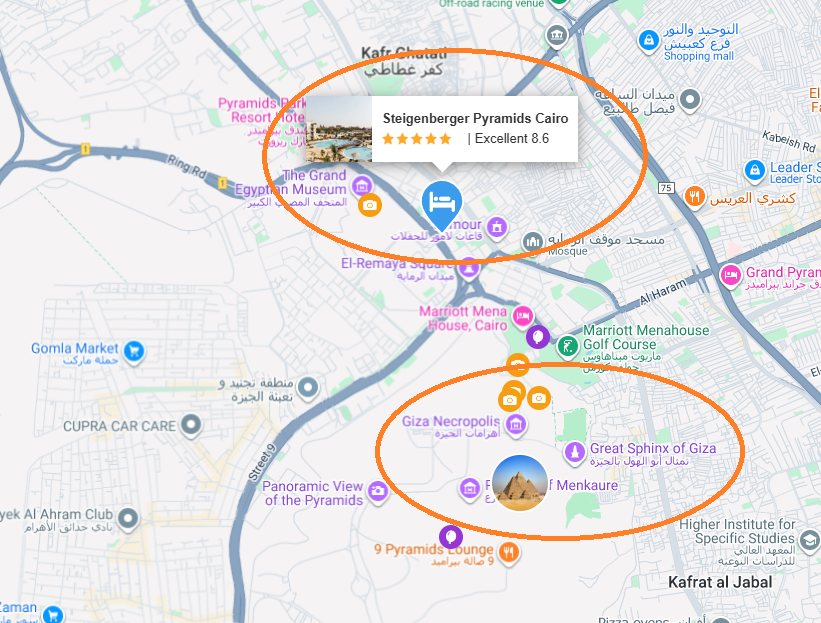
Task: Click the Grand Egyptian Museum marker icon
Action: (362, 185)
